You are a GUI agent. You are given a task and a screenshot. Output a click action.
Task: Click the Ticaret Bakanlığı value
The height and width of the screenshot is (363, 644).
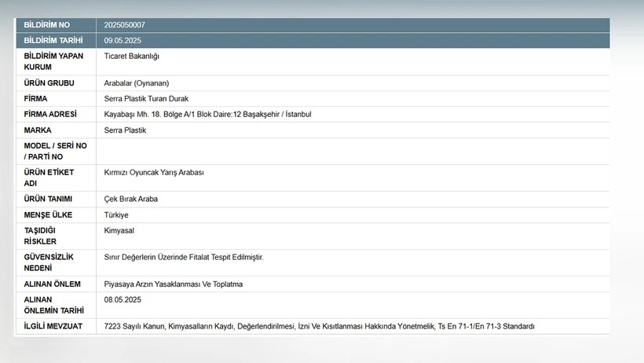coord(132,56)
